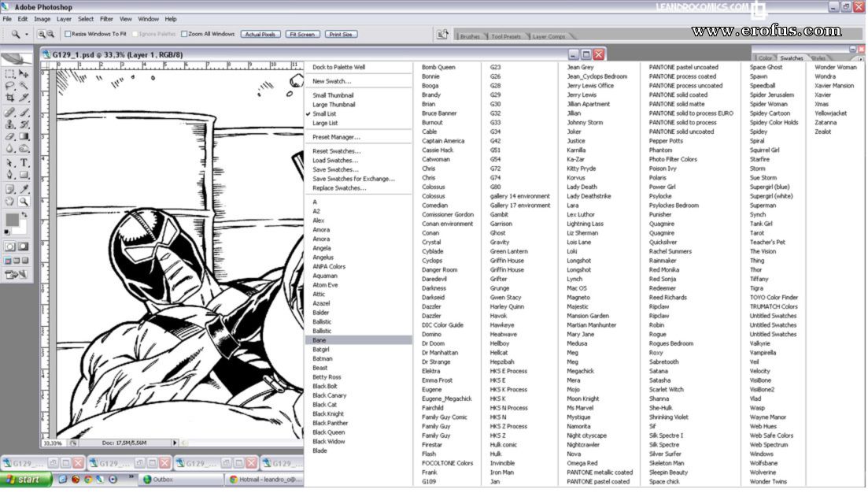Select the Clone Stamp tool
Viewport: 868px width, 493px height.
tap(10, 124)
